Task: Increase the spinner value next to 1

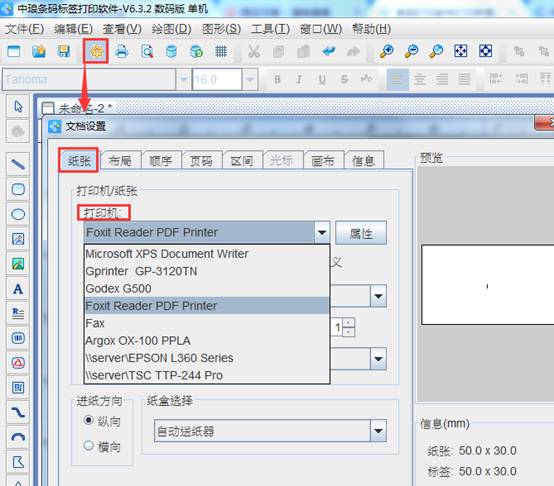Action: click(x=349, y=322)
